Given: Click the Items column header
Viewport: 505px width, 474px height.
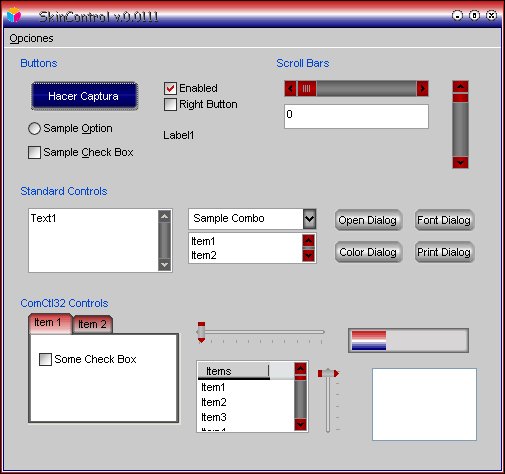Looking at the screenshot, I should coord(233,371).
